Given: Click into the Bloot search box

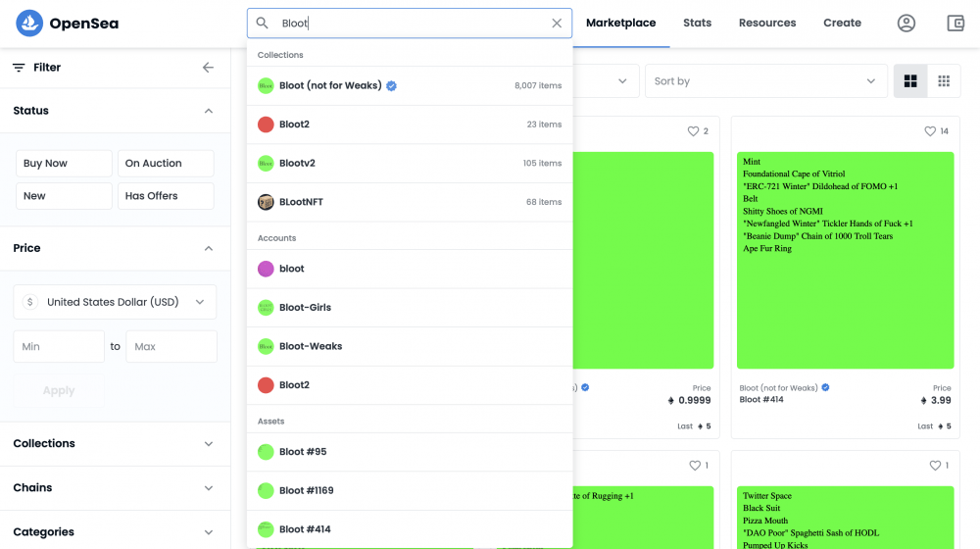Looking at the screenshot, I should click(410, 24).
